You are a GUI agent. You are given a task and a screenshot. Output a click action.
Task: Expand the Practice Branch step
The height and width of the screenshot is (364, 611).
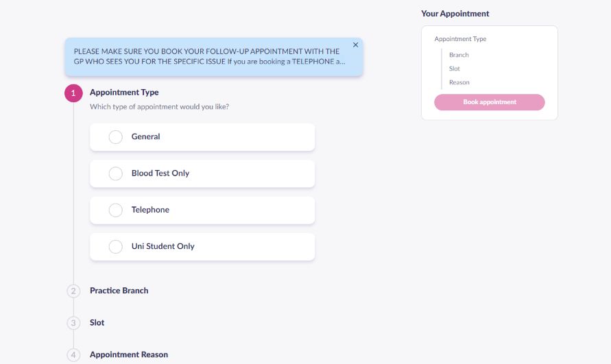pyautogui.click(x=119, y=291)
